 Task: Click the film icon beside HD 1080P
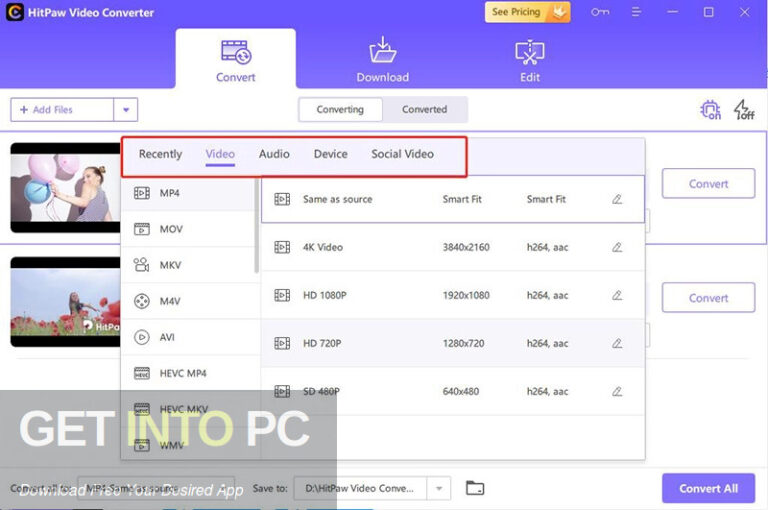point(282,295)
